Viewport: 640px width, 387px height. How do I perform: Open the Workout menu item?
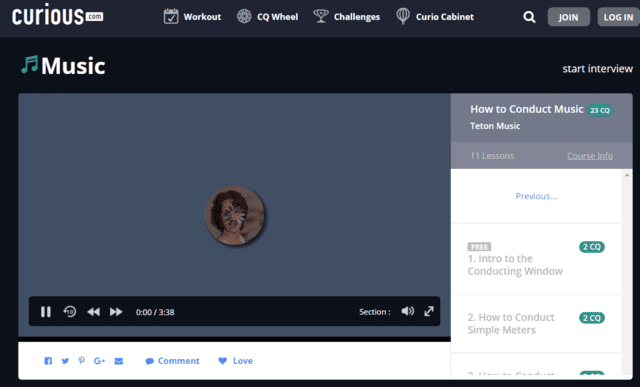click(x=192, y=17)
